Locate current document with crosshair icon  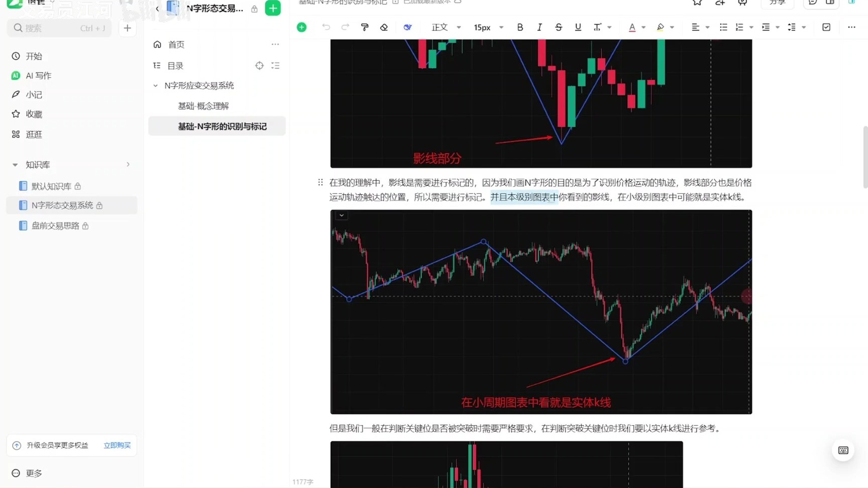click(259, 65)
